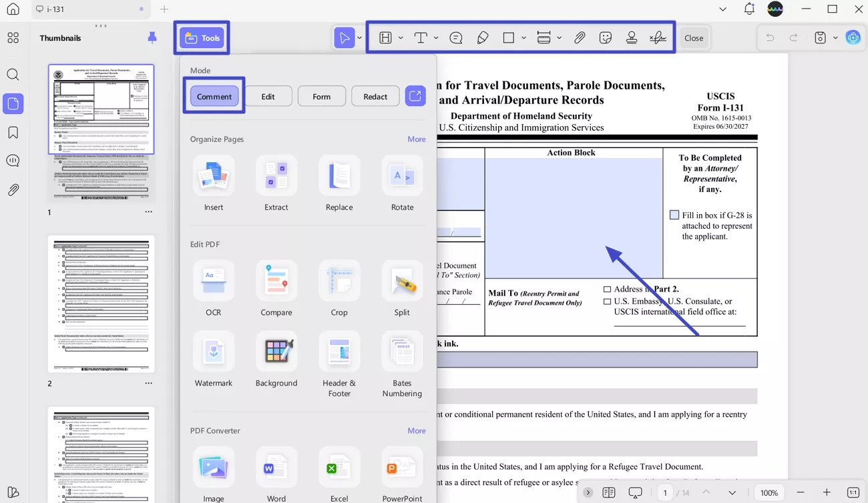Select the Text comment tool
This screenshot has height=503, width=868.
click(421, 37)
